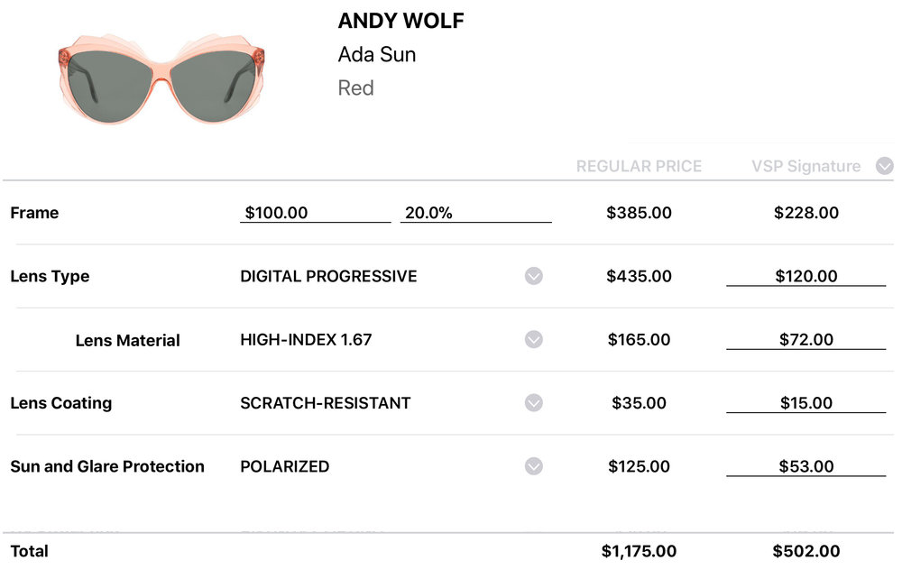Screen dimensions: 902x588
Task: Select the VSP Signature column label
Action: [x=805, y=166]
